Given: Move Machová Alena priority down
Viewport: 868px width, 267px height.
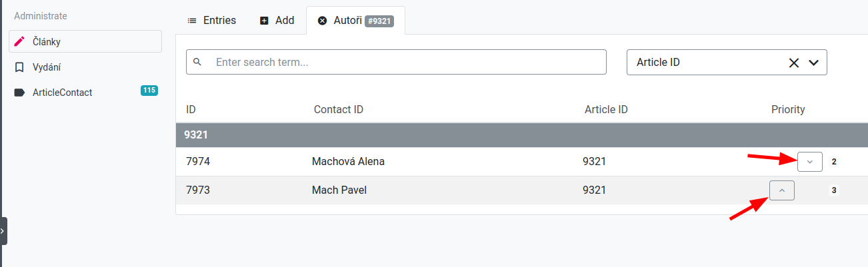Looking at the screenshot, I should click(809, 162).
